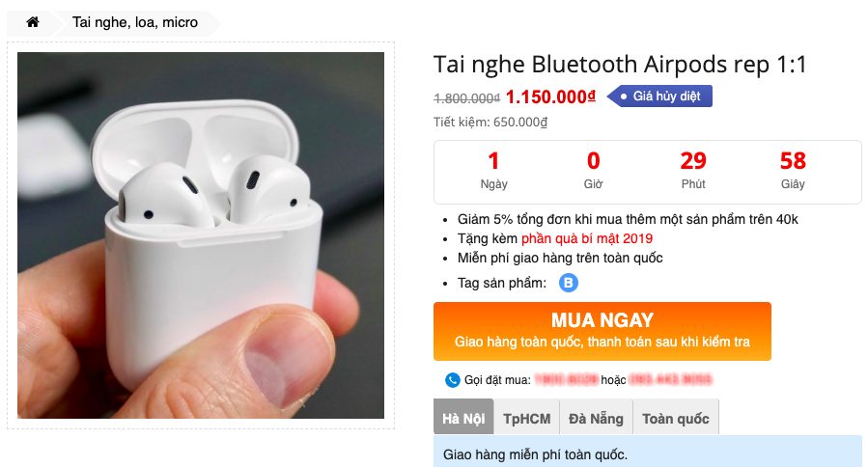
Task: Click the countdown days counter
Action: coord(493,171)
